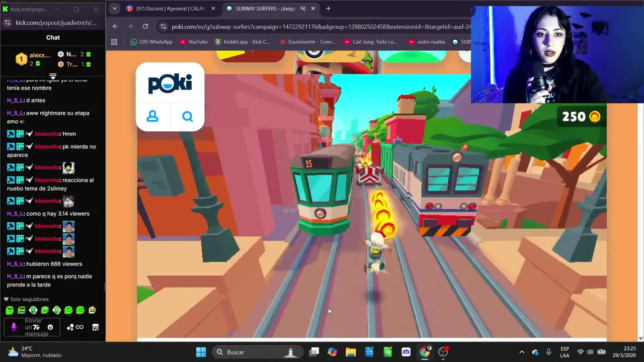Close the Subway Surfers tab
The height and width of the screenshot is (362, 644).
pos(313,9)
